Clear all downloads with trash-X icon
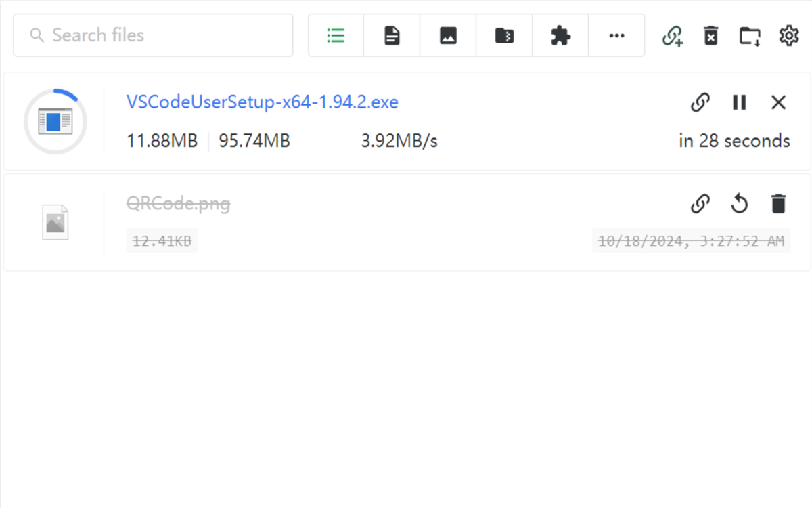The image size is (812, 508). pyautogui.click(x=710, y=36)
